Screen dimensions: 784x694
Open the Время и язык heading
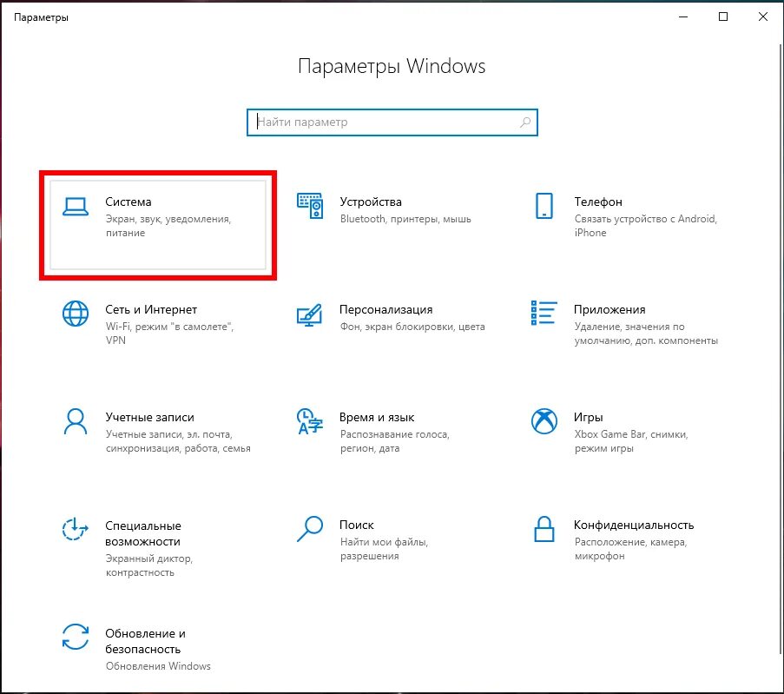pyautogui.click(x=377, y=417)
